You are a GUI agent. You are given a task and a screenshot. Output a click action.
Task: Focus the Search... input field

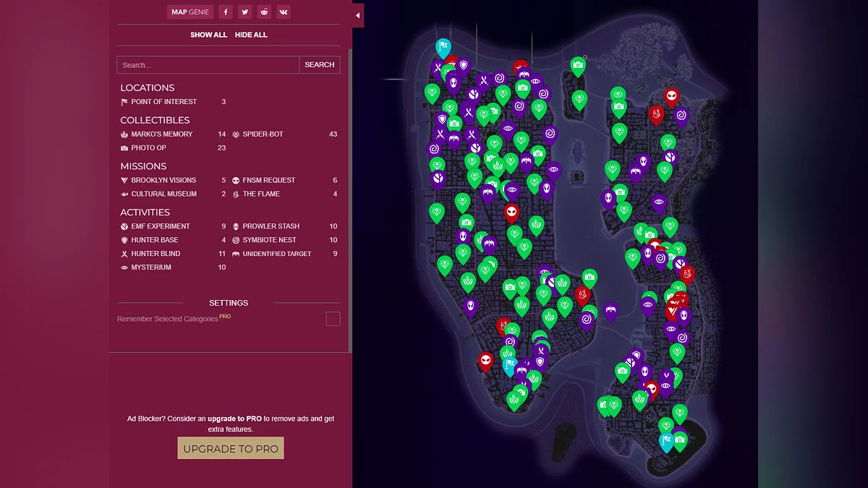(208, 65)
